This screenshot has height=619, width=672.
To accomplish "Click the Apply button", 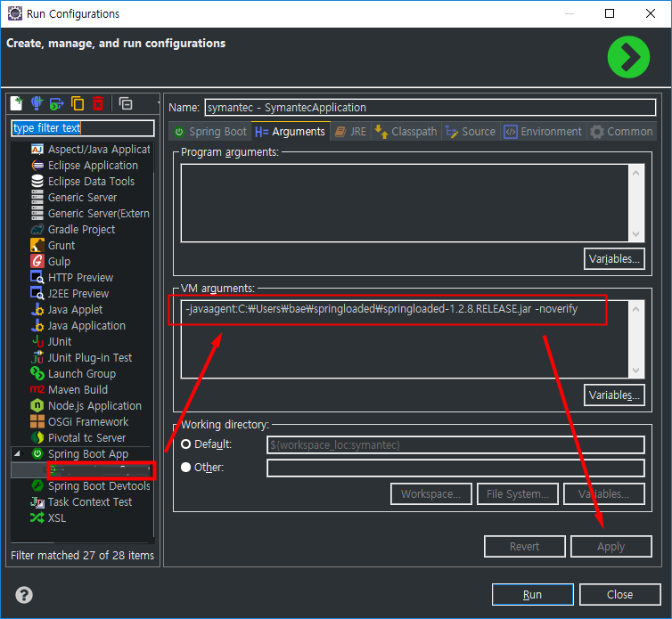I will (611, 547).
